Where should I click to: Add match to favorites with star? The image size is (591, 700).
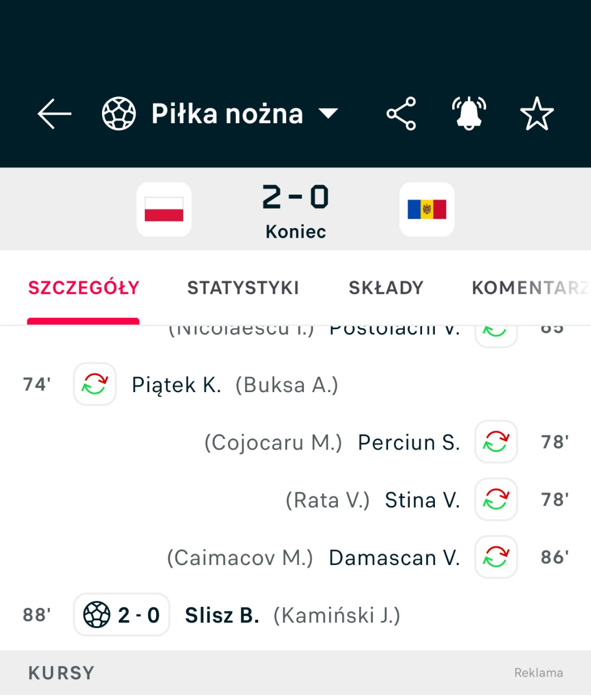click(x=536, y=114)
